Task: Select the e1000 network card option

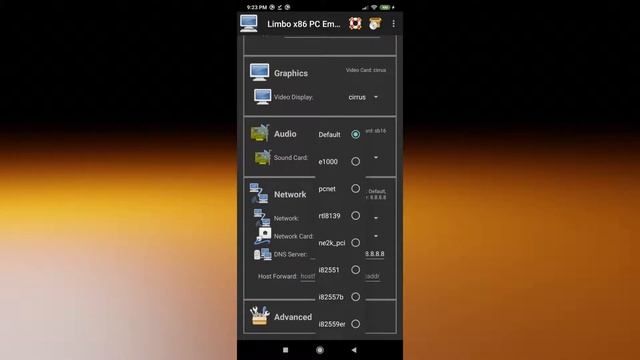Action: (x=340, y=162)
